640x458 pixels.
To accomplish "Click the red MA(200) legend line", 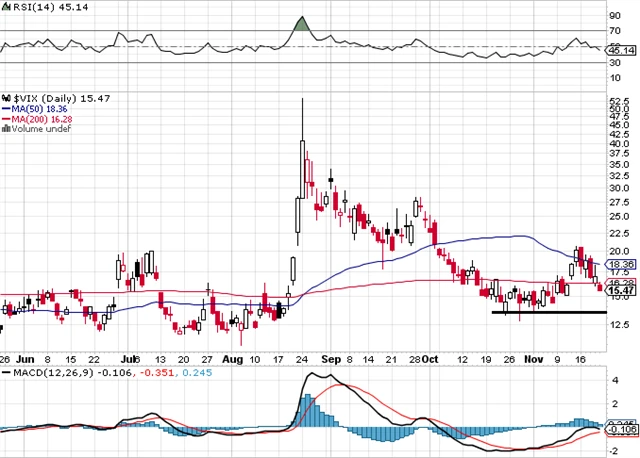I will (x=6, y=118).
